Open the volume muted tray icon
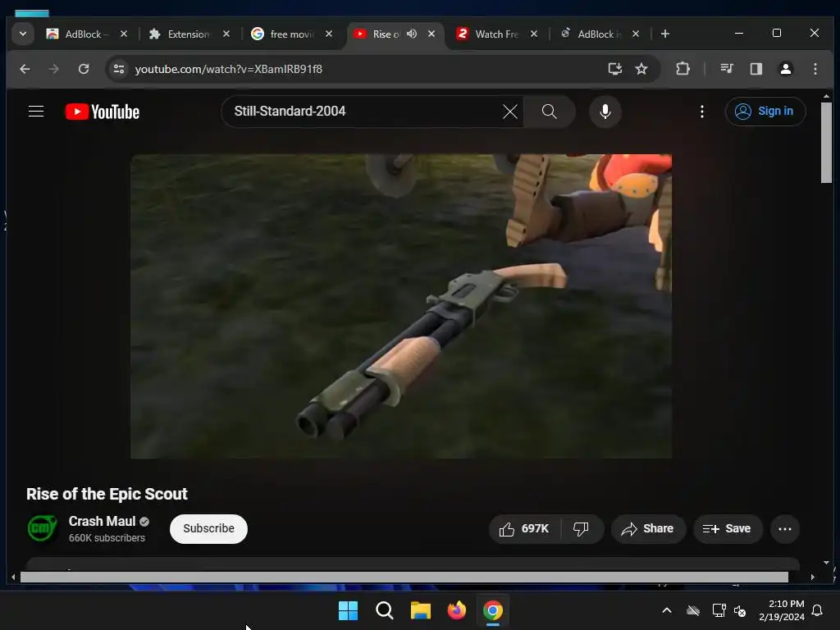This screenshot has width=840, height=630. tap(741, 610)
